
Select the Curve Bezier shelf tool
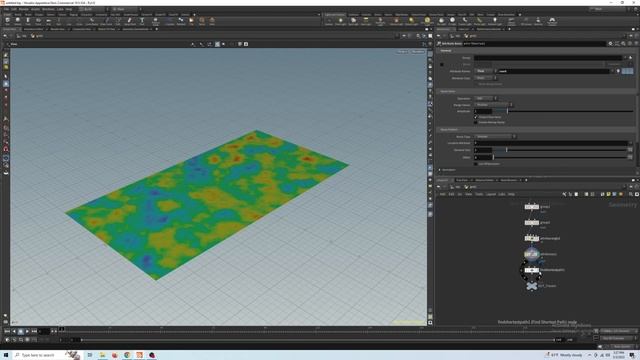[x=92, y=21]
